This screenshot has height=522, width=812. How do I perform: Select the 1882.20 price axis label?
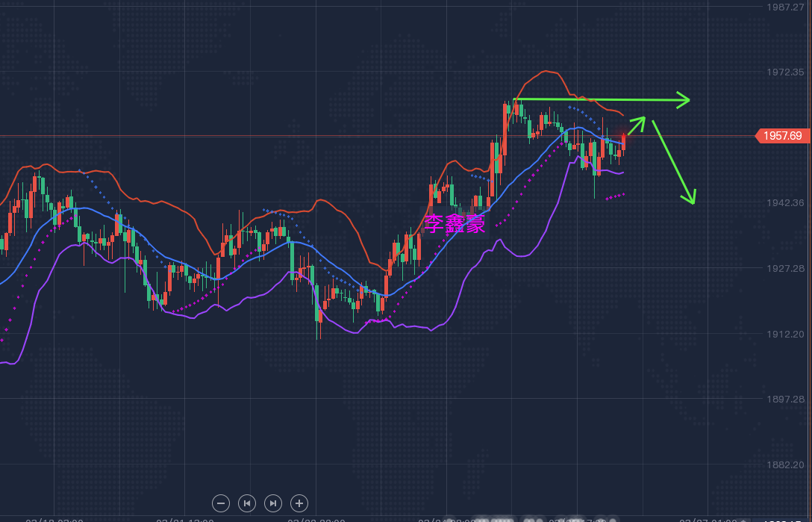(x=786, y=464)
